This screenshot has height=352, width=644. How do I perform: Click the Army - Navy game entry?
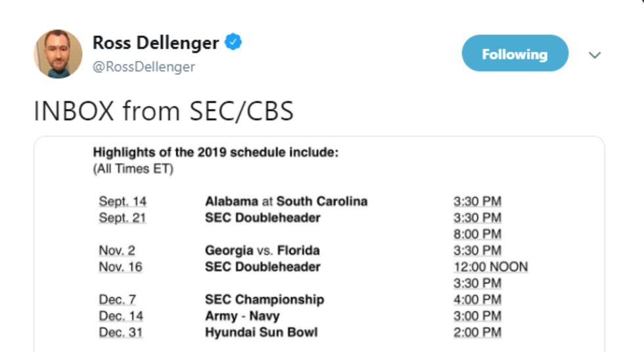tap(242, 316)
